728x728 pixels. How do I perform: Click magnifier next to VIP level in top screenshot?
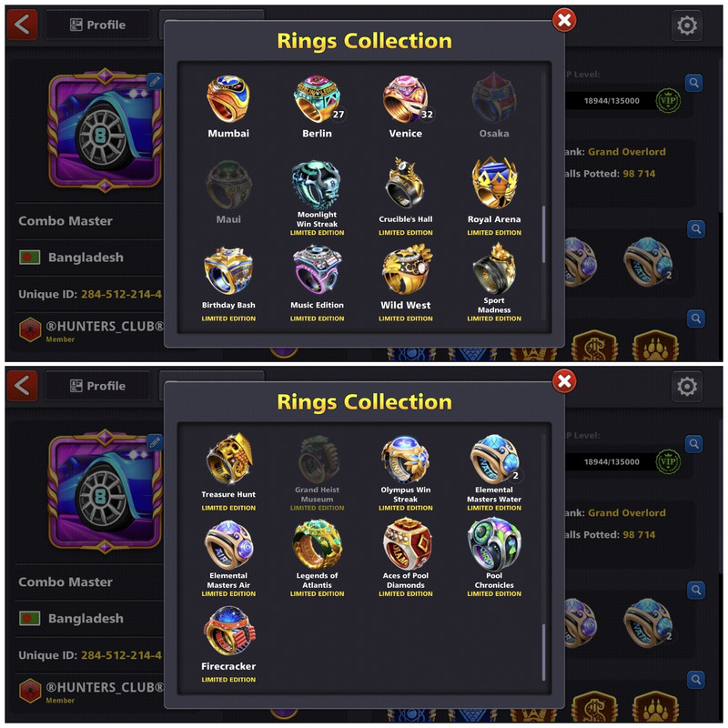tap(693, 83)
